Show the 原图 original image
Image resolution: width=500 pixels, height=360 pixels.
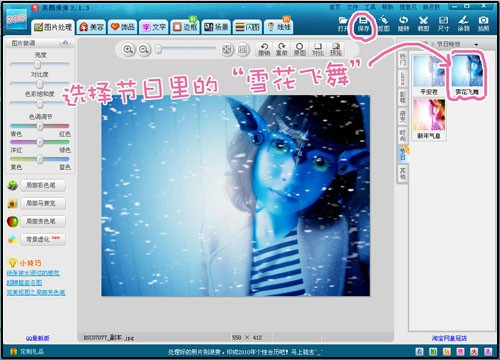tap(299, 49)
